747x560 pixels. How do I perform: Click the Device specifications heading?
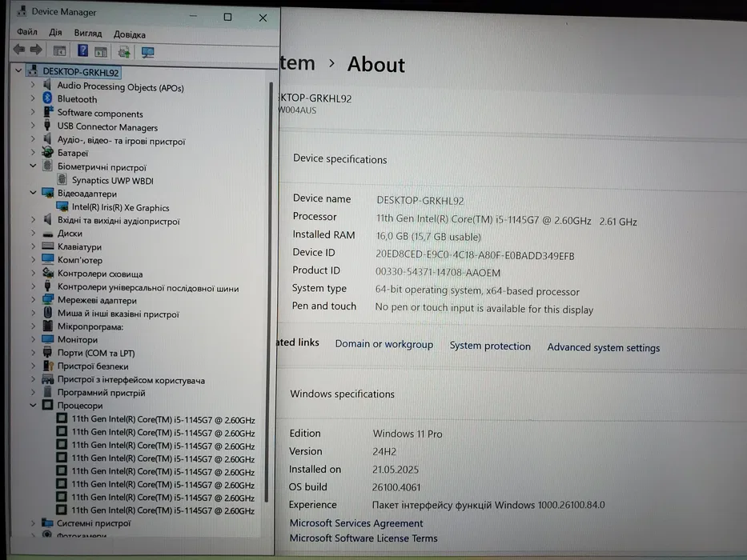(x=339, y=159)
